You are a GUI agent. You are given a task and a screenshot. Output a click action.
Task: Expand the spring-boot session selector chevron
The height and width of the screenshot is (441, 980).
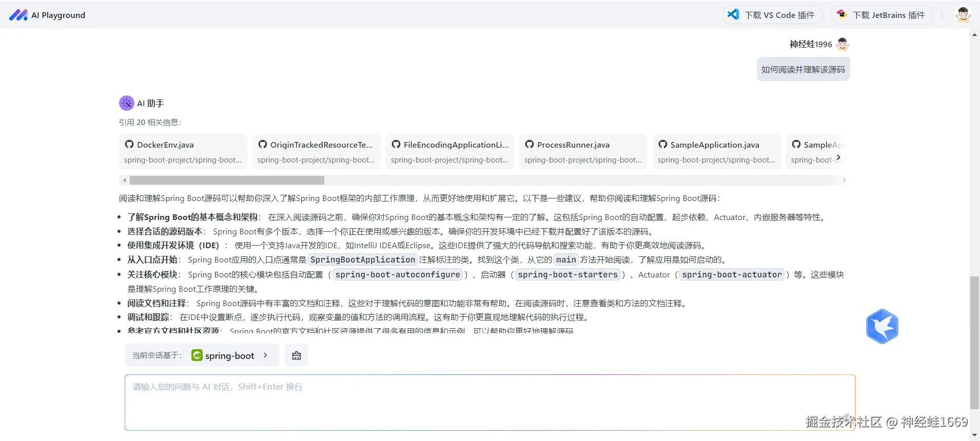point(265,355)
